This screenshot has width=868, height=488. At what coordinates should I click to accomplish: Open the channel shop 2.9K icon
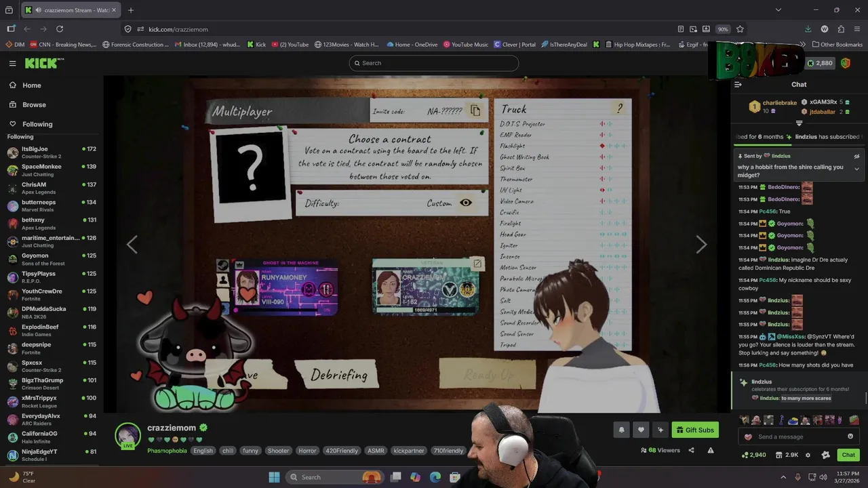pyautogui.click(x=787, y=455)
